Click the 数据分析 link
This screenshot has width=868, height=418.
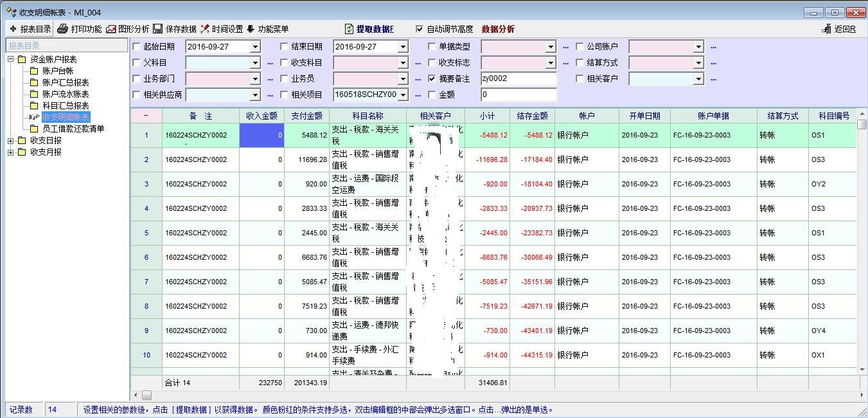tap(498, 29)
